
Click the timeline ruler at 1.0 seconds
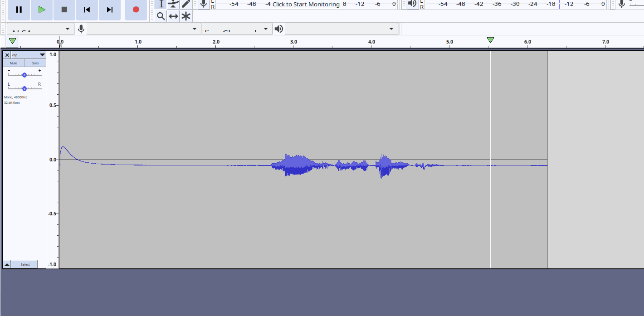pos(138,42)
